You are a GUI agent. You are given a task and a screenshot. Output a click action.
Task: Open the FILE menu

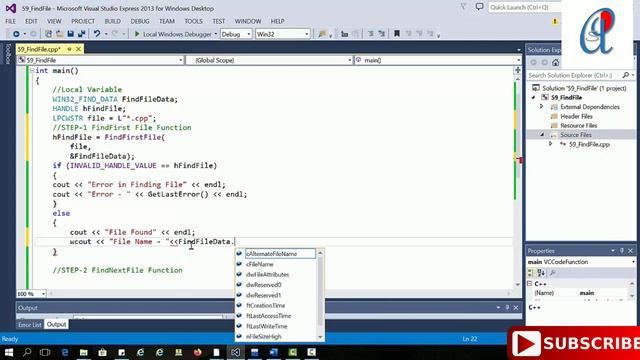[11, 21]
